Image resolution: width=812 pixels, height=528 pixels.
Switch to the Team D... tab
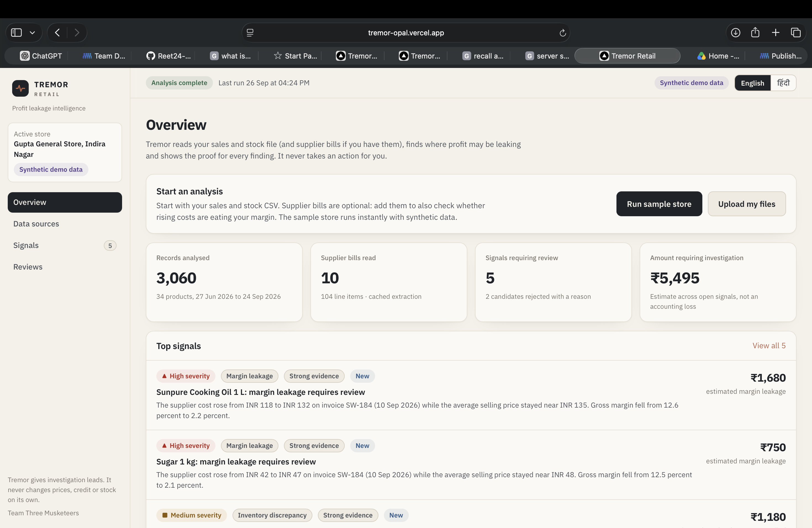tap(104, 56)
